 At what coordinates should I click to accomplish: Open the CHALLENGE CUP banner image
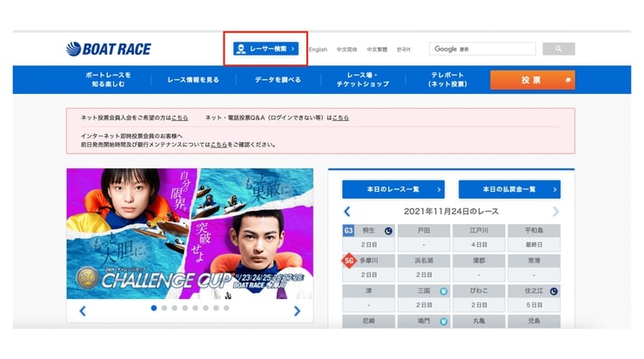190,234
